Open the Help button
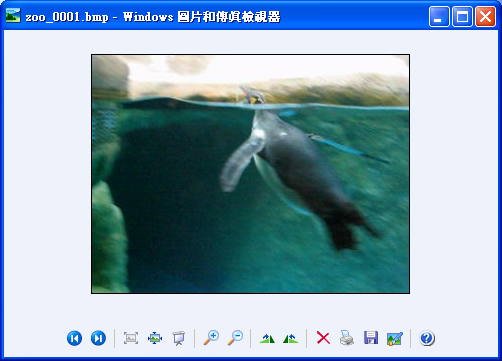Screen dimensions: 502x361 click(427, 338)
